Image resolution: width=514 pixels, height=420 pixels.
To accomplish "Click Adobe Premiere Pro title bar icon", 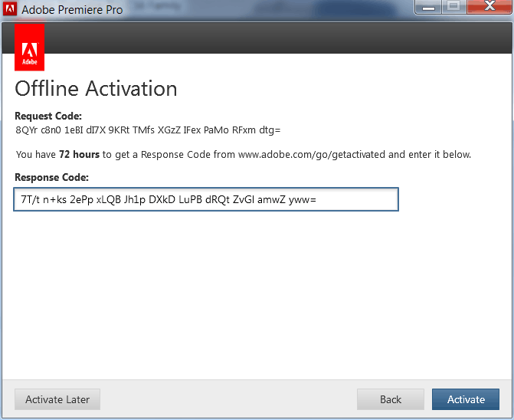I will click(10, 8).
